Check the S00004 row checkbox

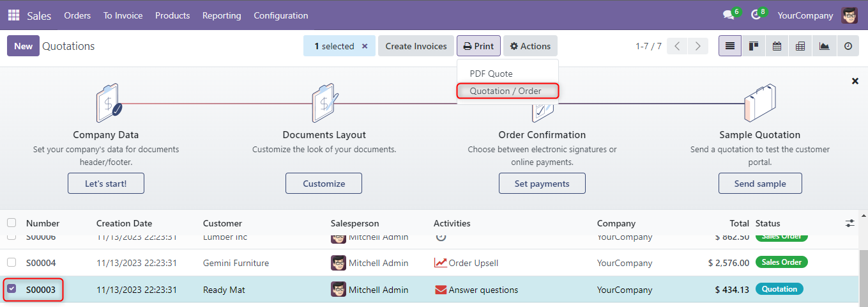tap(11, 262)
